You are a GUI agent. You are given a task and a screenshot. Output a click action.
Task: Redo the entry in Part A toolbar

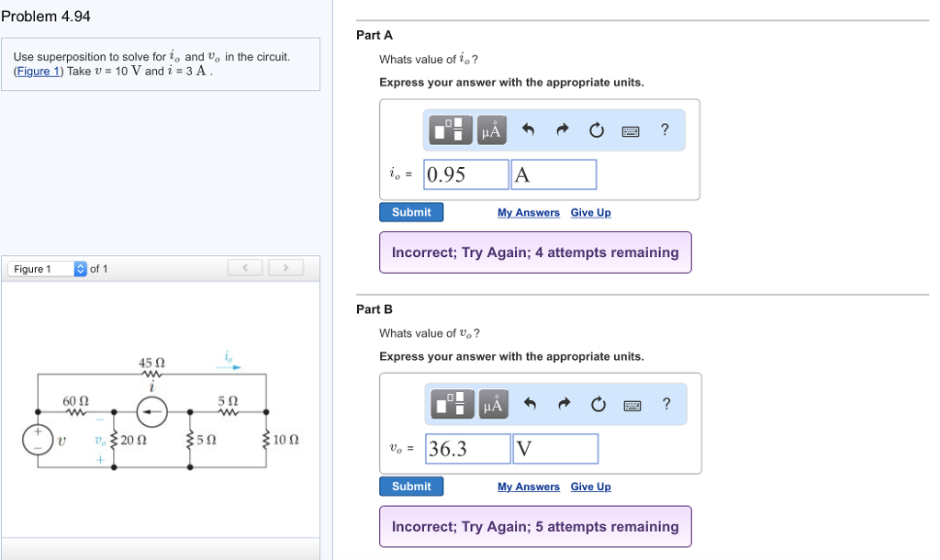coord(563,129)
